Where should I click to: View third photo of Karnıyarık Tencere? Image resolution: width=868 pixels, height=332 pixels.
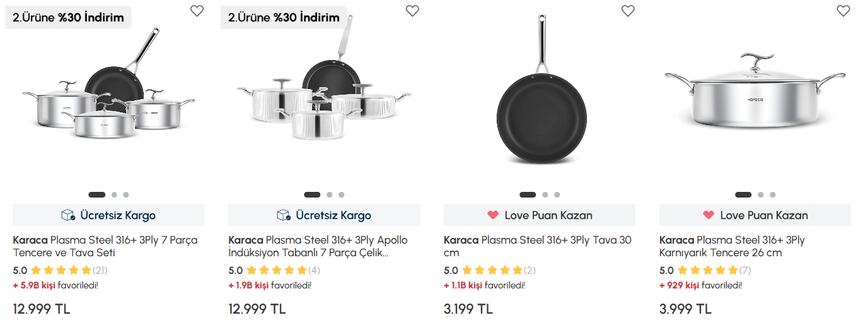point(773,195)
